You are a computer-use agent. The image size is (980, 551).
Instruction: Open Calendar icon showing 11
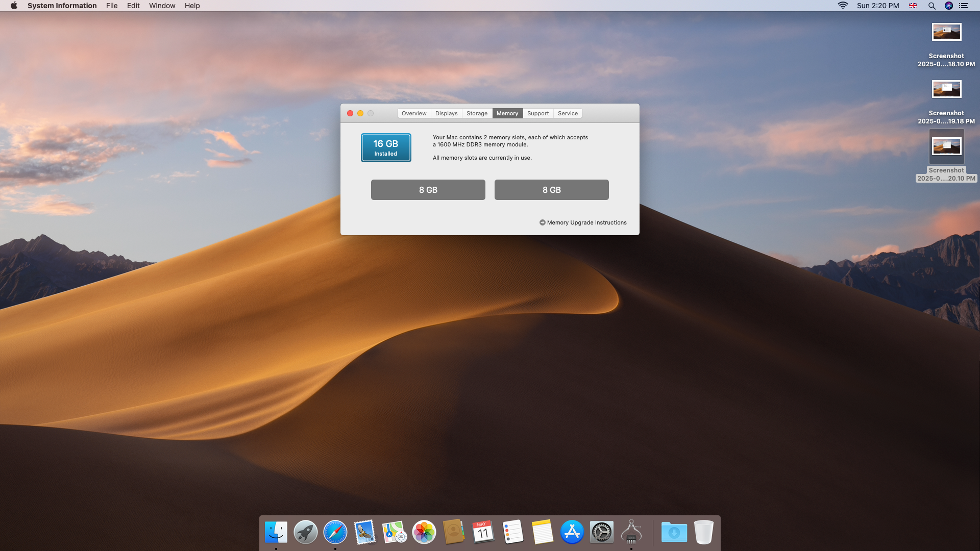click(x=483, y=532)
